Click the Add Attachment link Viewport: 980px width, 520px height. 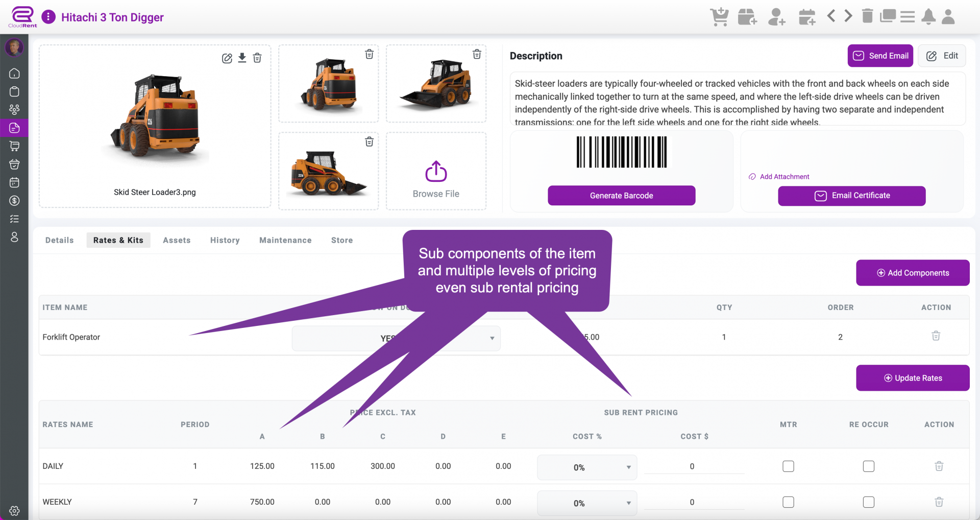[779, 177]
